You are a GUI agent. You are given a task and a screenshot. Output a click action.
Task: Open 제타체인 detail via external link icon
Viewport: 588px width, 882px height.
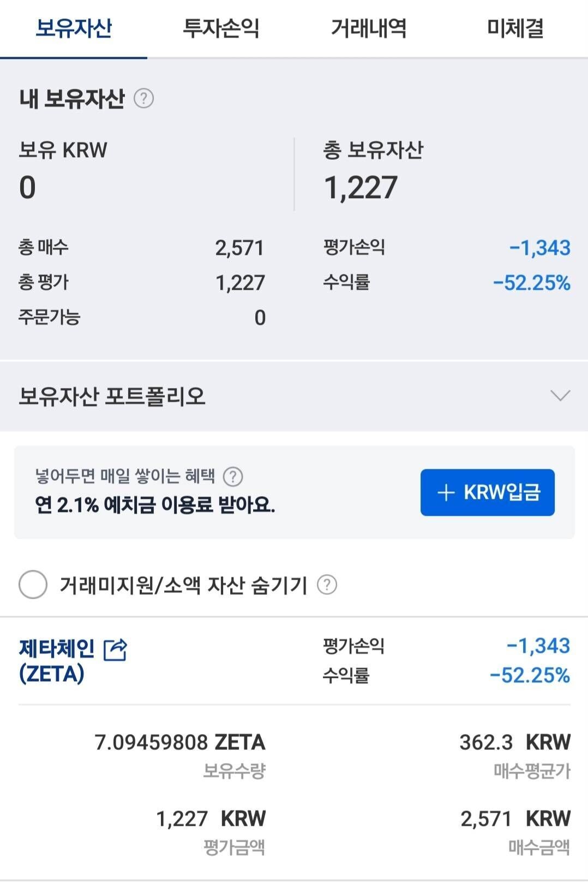[115, 649]
